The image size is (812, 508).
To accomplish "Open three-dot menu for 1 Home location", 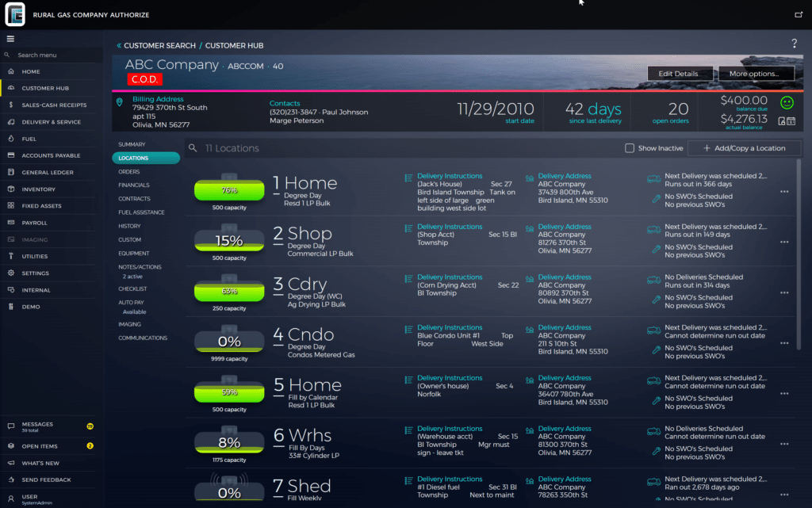I will click(784, 191).
